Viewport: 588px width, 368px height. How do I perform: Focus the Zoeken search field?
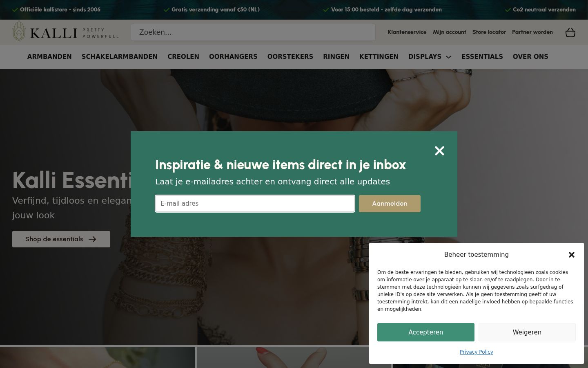pos(253,32)
